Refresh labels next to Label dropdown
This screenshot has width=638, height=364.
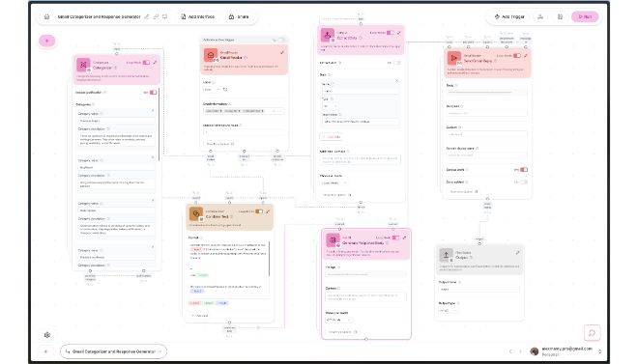225,90
